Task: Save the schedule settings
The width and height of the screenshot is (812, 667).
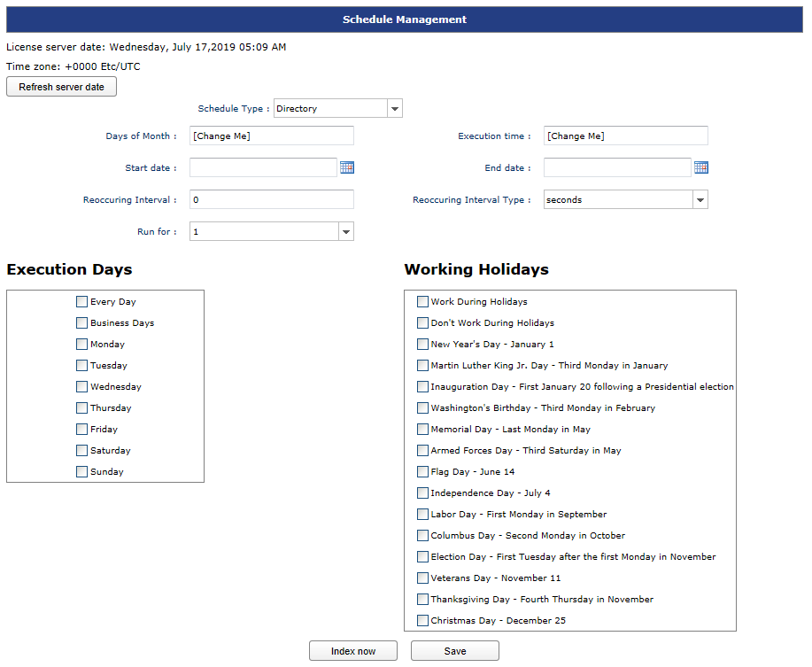Action: (455, 651)
